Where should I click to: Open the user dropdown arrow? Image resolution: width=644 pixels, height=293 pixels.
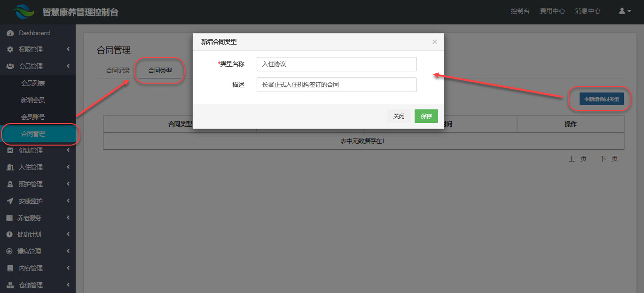click(628, 11)
